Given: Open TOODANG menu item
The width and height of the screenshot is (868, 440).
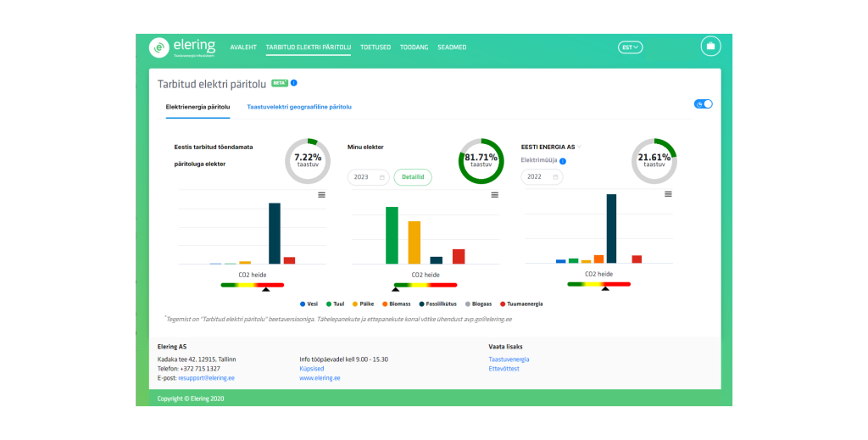Looking at the screenshot, I should click(x=414, y=47).
